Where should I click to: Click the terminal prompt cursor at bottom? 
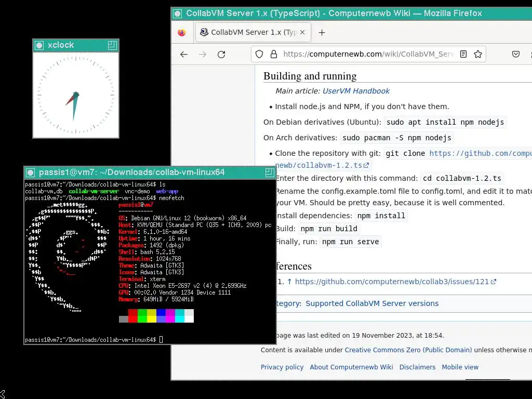(161, 339)
